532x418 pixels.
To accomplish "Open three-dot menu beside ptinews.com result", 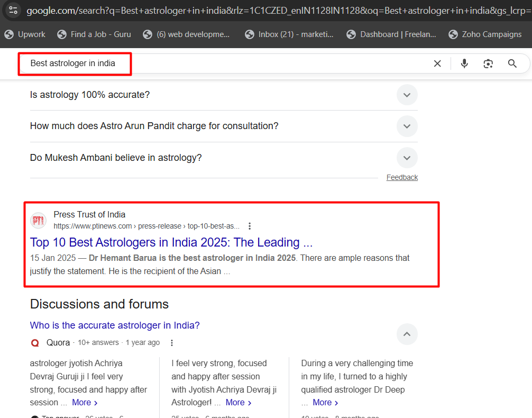I will pos(250,226).
